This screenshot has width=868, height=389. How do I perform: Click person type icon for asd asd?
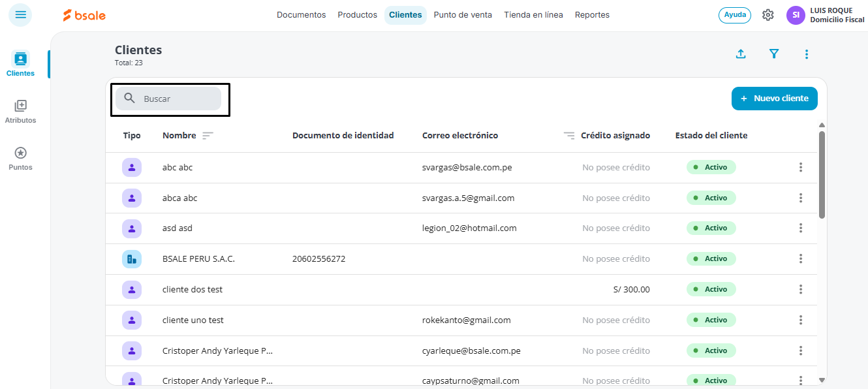[132, 228]
